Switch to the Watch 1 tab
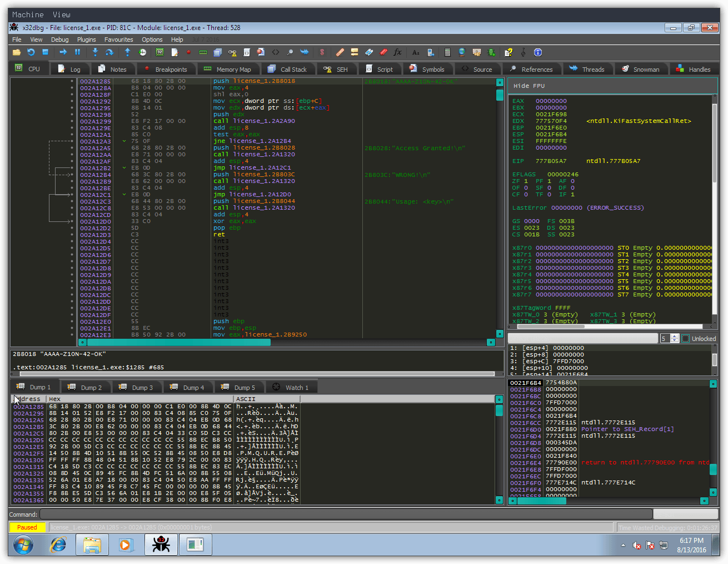728x564 pixels. [x=291, y=387]
